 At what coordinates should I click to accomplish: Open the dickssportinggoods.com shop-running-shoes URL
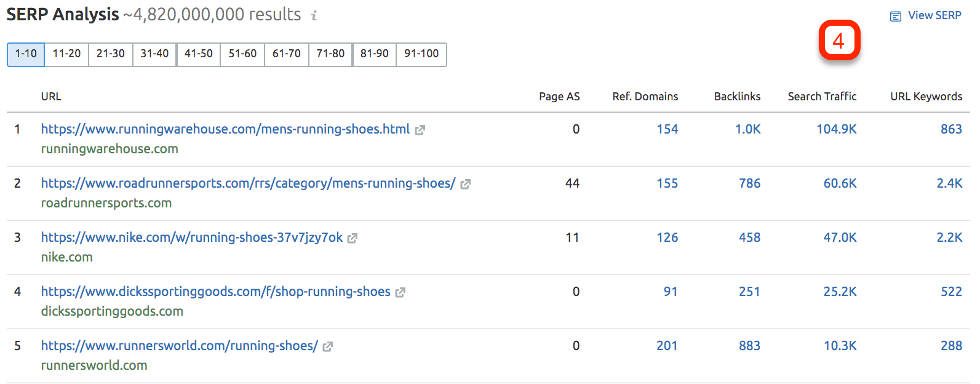click(x=215, y=292)
